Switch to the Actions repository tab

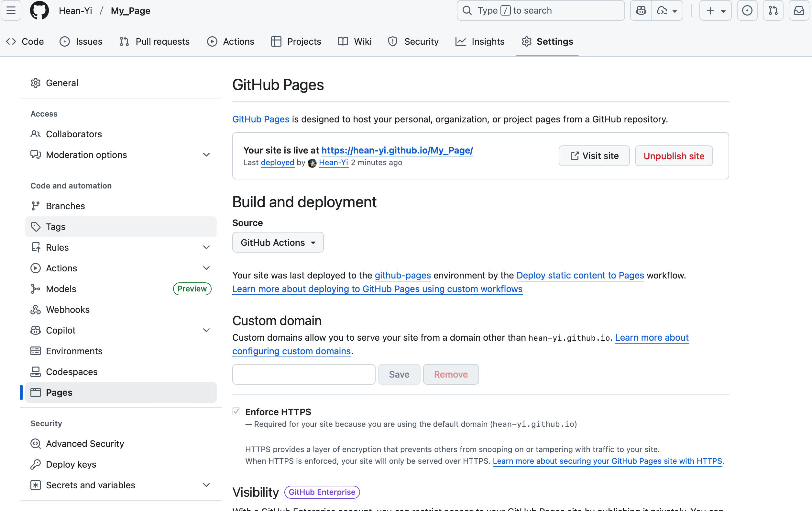(231, 41)
